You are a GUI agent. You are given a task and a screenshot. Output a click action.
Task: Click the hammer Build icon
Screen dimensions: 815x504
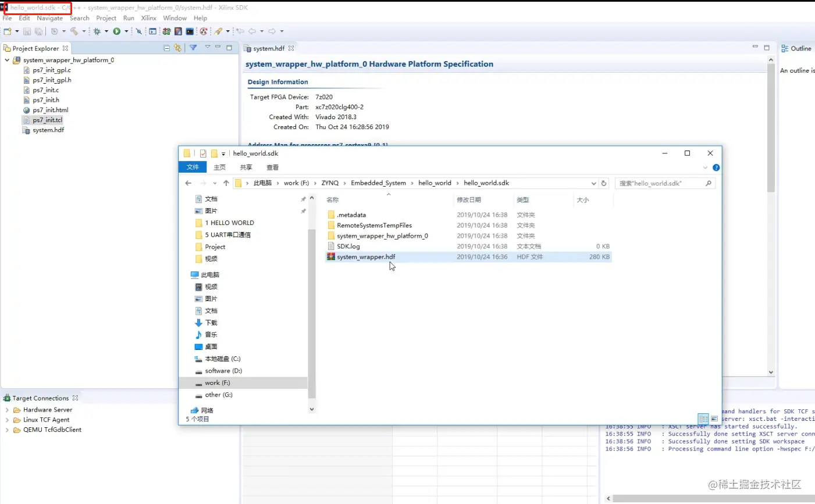coord(74,31)
